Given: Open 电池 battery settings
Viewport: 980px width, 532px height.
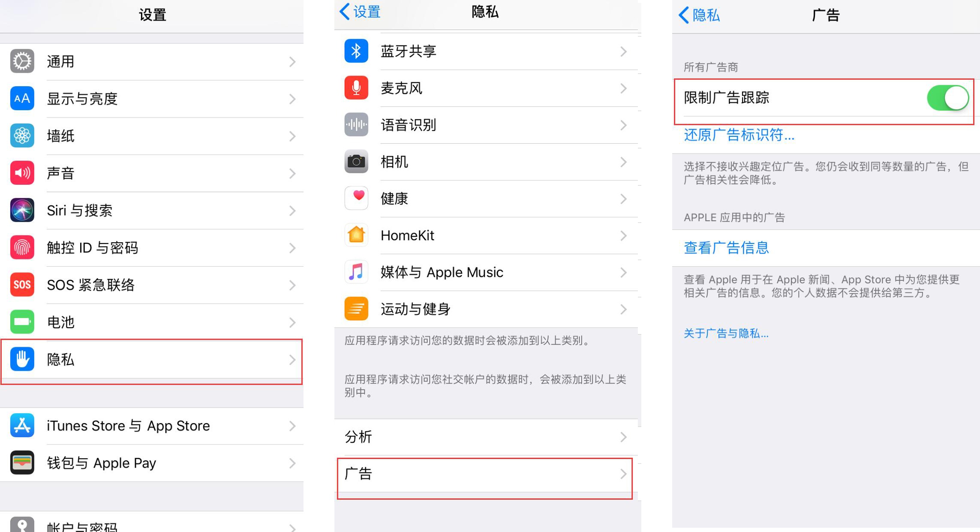Looking at the screenshot, I should [x=150, y=322].
